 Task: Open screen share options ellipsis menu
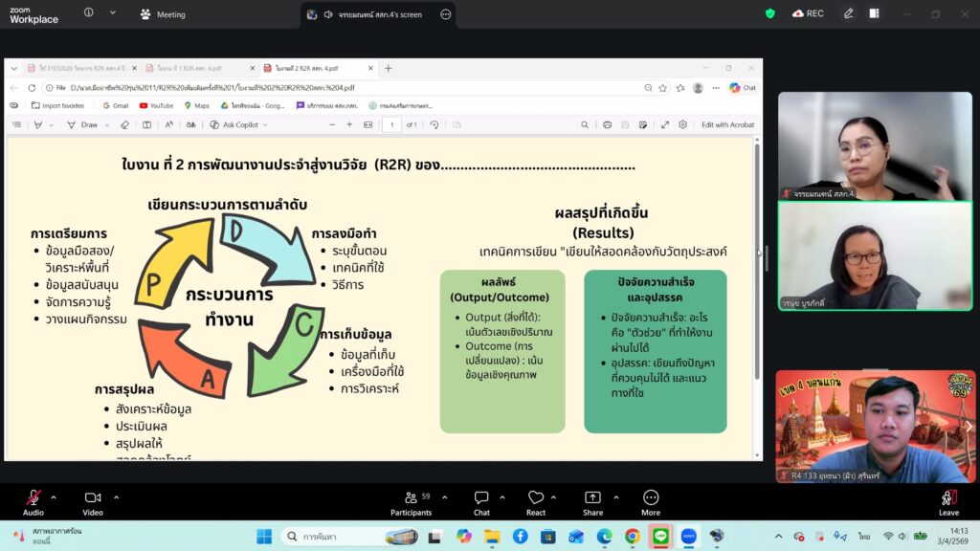coord(445,14)
